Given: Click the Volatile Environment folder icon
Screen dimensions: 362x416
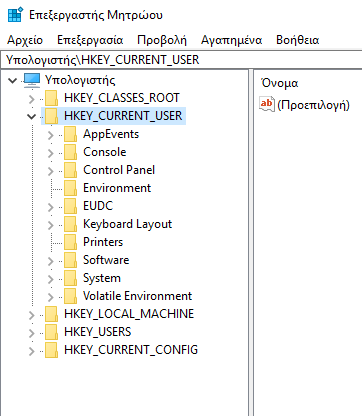Looking at the screenshot, I should 70,296.
